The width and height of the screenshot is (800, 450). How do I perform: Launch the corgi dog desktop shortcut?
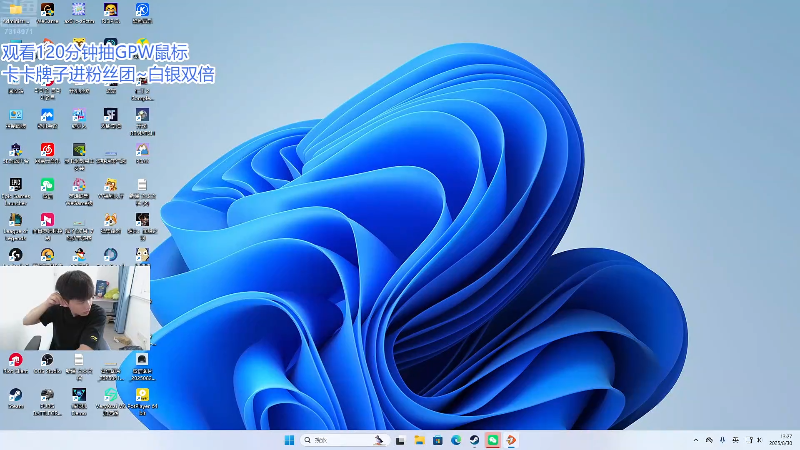(111, 219)
